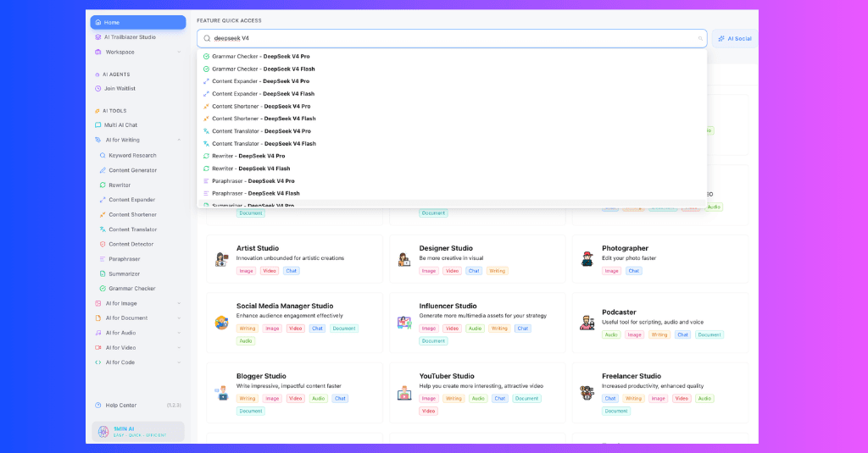Select Content Translator - DeepSeek V4 Flash
Viewport: 868px width, 453px height.
click(452, 144)
